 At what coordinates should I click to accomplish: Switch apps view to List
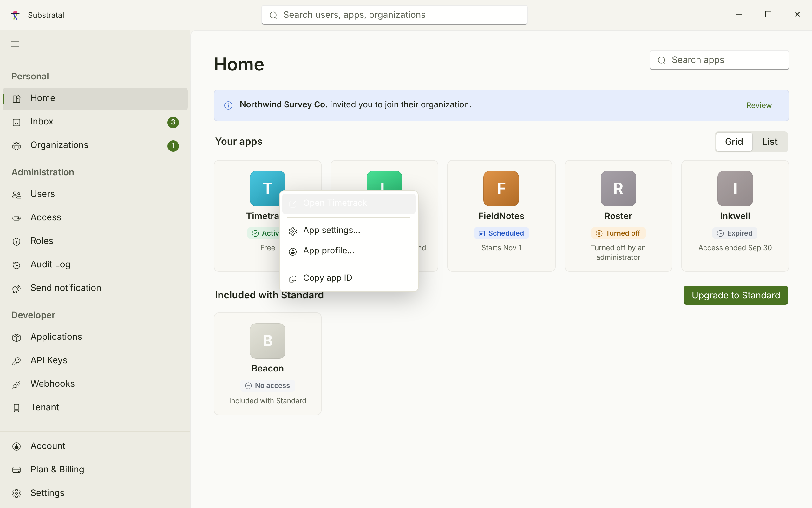click(x=769, y=142)
